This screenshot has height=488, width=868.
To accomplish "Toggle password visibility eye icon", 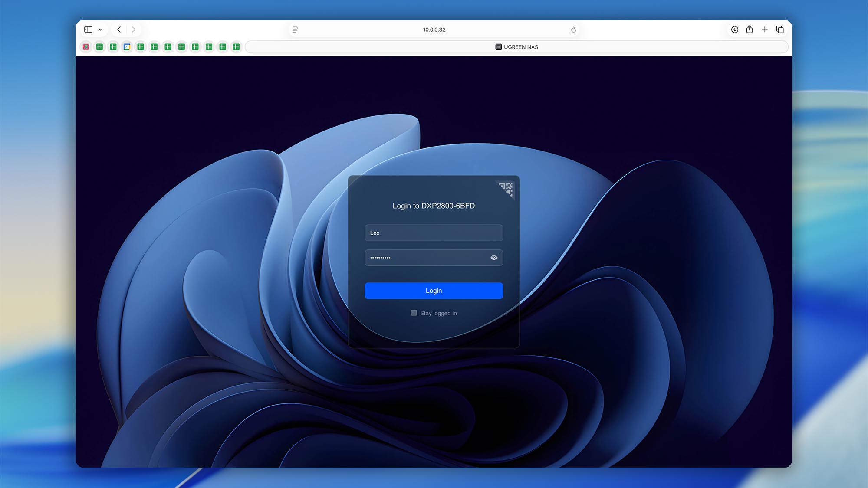I will point(494,258).
